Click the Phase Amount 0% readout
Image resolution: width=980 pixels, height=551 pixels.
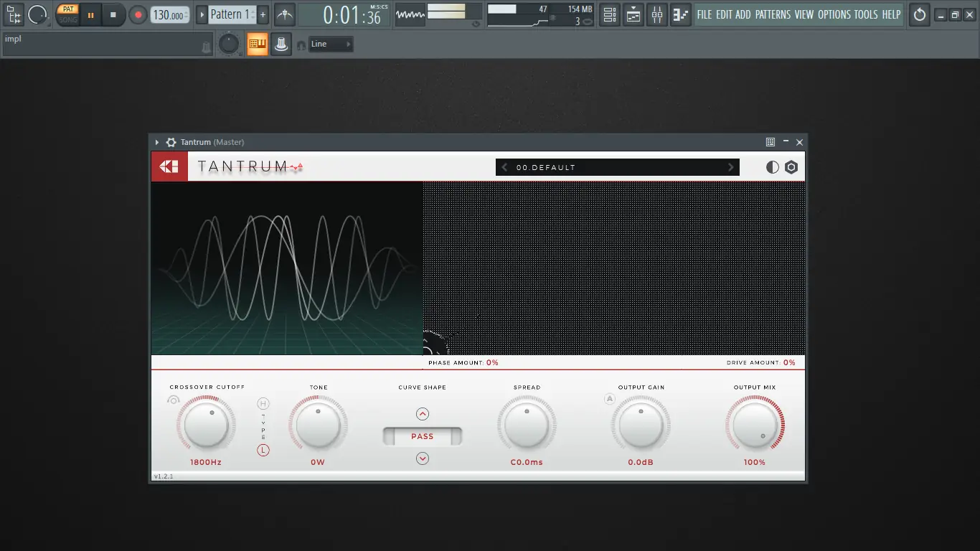pyautogui.click(x=463, y=362)
